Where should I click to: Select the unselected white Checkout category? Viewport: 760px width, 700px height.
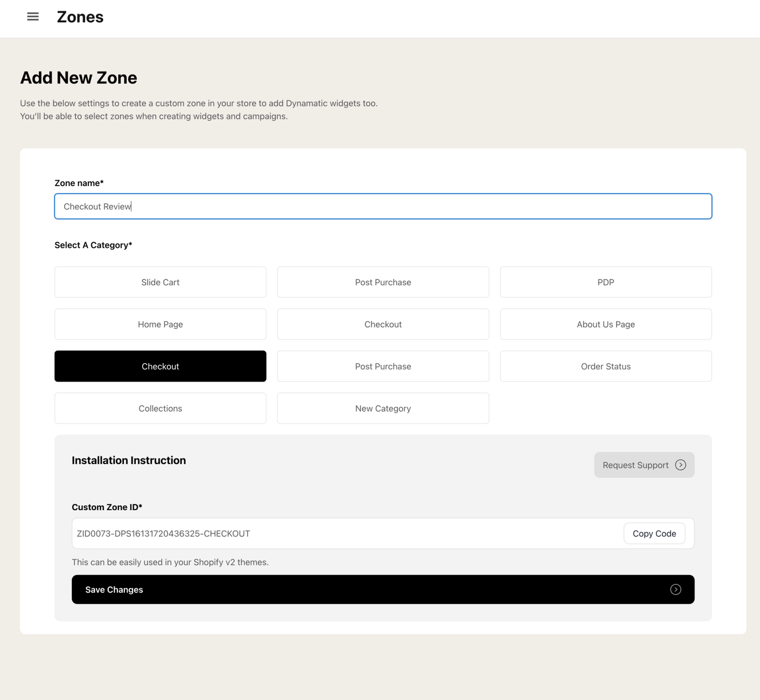click(x=383, y=324)
